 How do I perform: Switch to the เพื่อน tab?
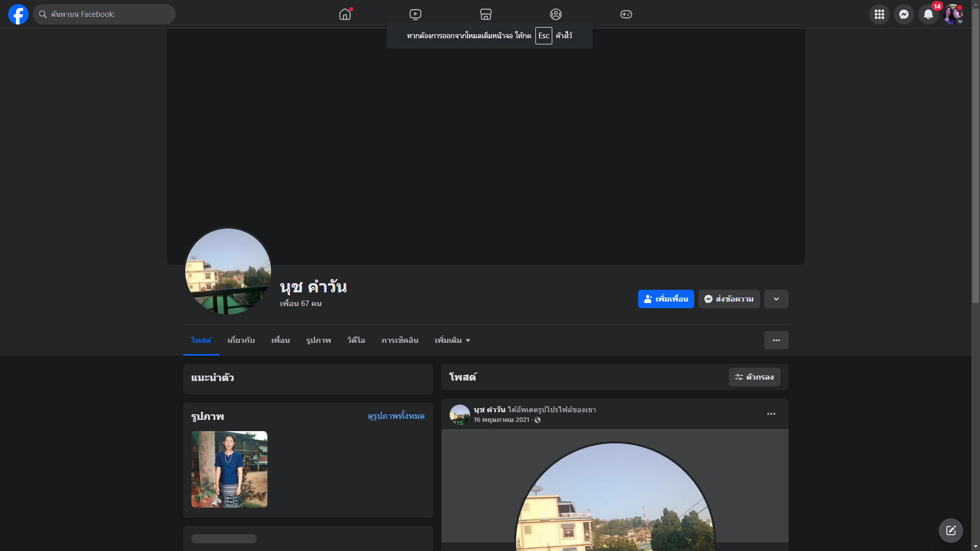click(x=280, y=340)
